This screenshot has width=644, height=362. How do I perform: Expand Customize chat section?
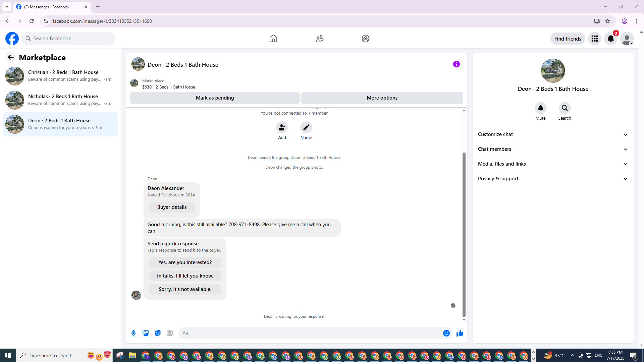tap(553, 134)
